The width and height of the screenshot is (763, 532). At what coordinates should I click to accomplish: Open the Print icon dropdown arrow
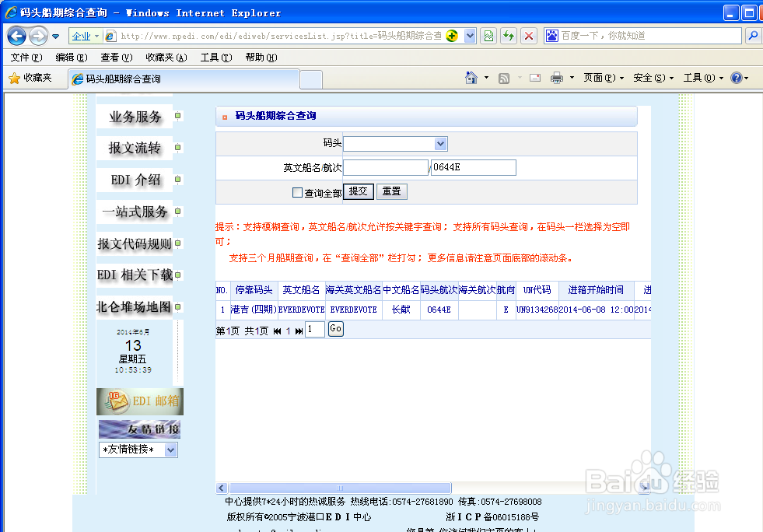572,78
